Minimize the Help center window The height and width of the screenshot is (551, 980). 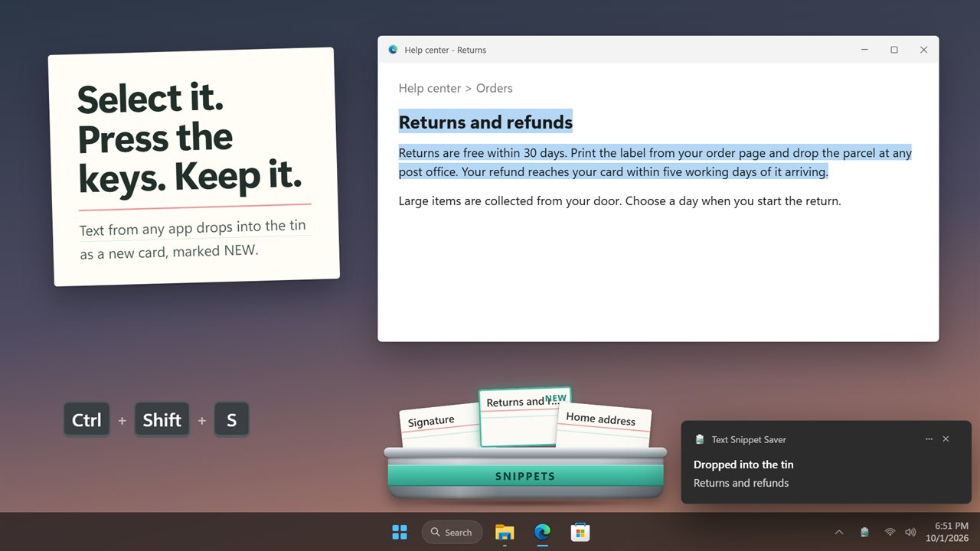(x=864, y=50)
